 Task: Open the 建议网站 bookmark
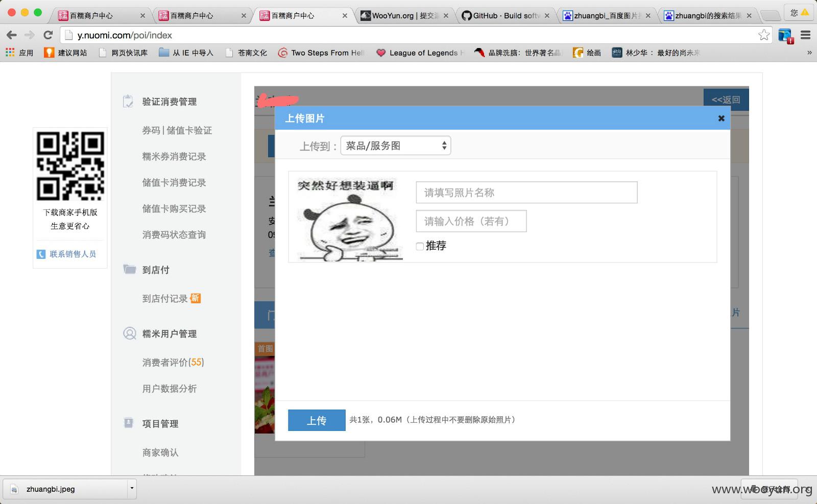pyautogui.click(x=65, y=53)
